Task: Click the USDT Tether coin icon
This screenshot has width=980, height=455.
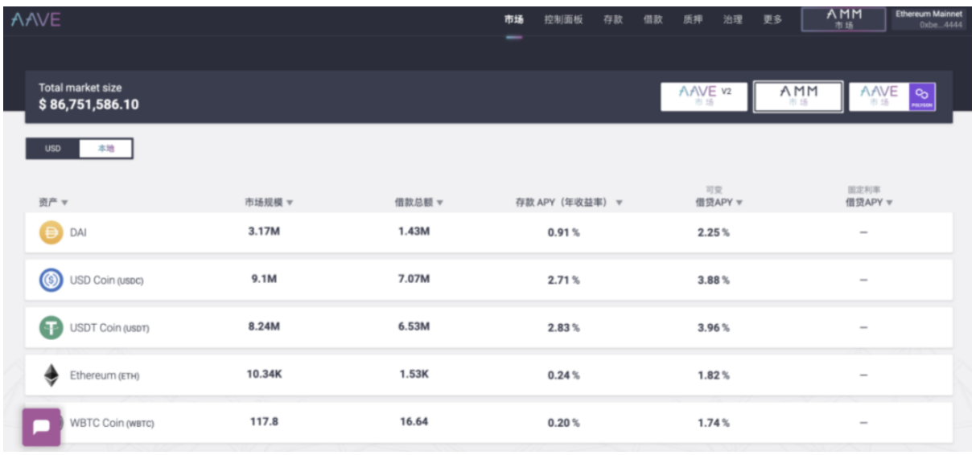Action: point(51,327)
